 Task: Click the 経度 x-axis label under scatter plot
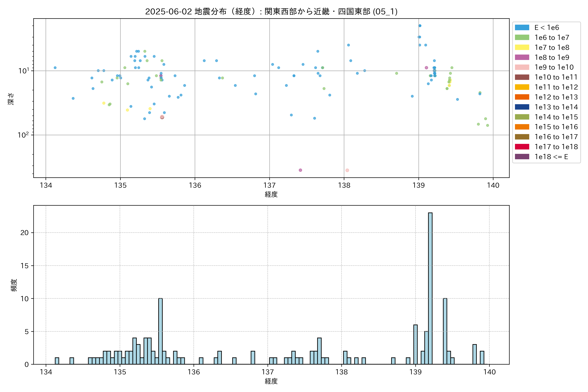tap(271, 194)
